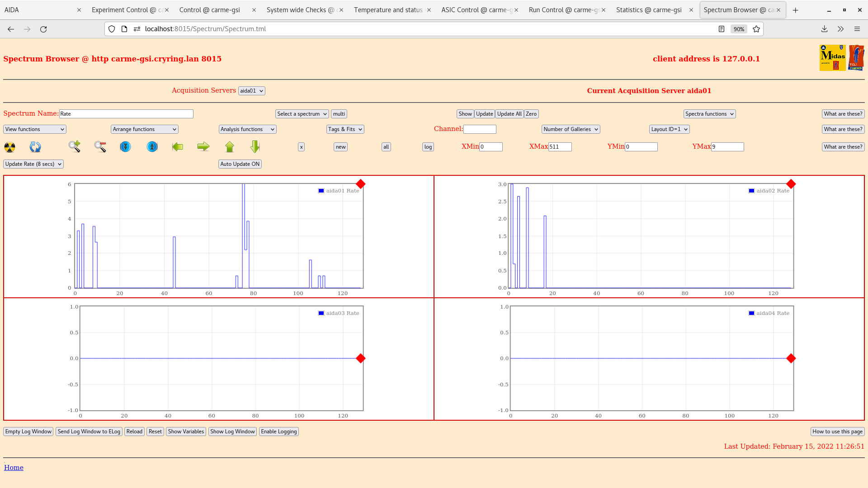Click the Home link

[14, 468]
